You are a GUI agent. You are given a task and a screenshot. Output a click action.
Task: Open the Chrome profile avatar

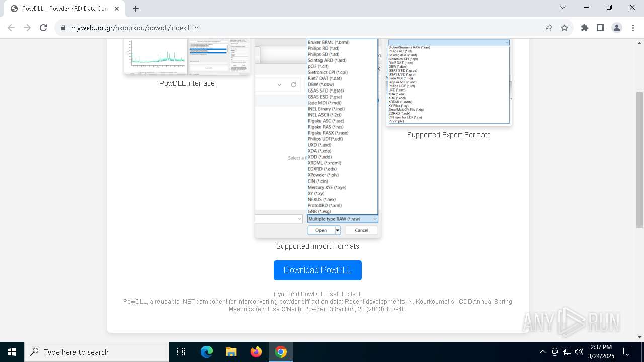point(617,28)
